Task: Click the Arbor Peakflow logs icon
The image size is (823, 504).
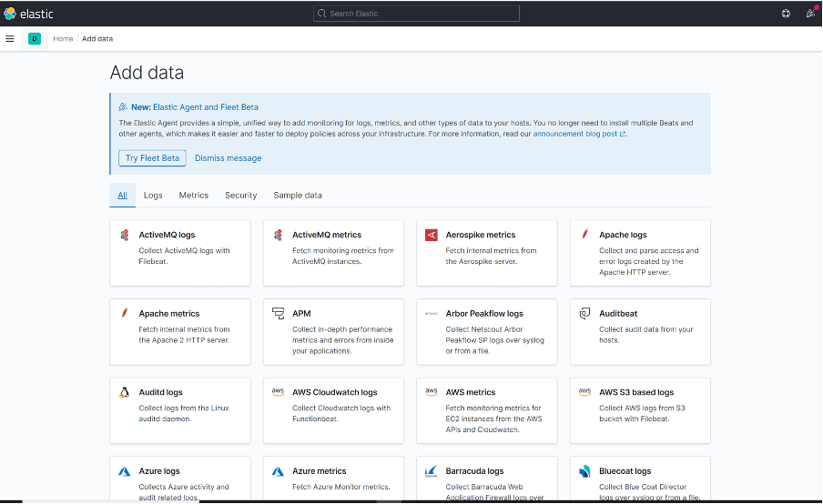Action: 432,314
